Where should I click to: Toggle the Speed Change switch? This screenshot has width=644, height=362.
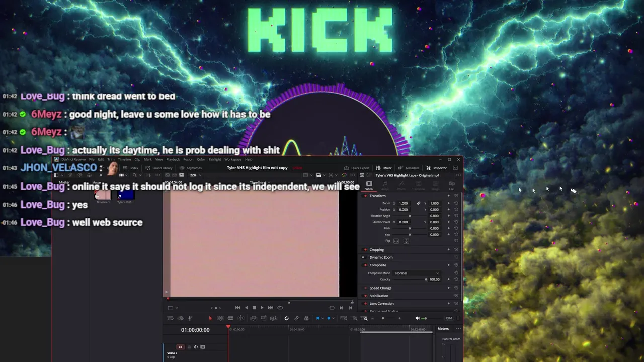coord(365,288)
